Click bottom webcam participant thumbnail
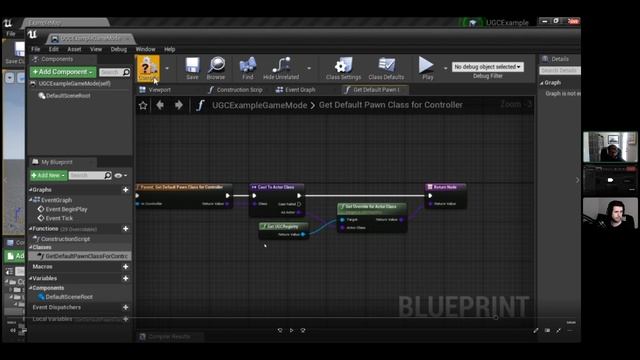 coord(610,213)
